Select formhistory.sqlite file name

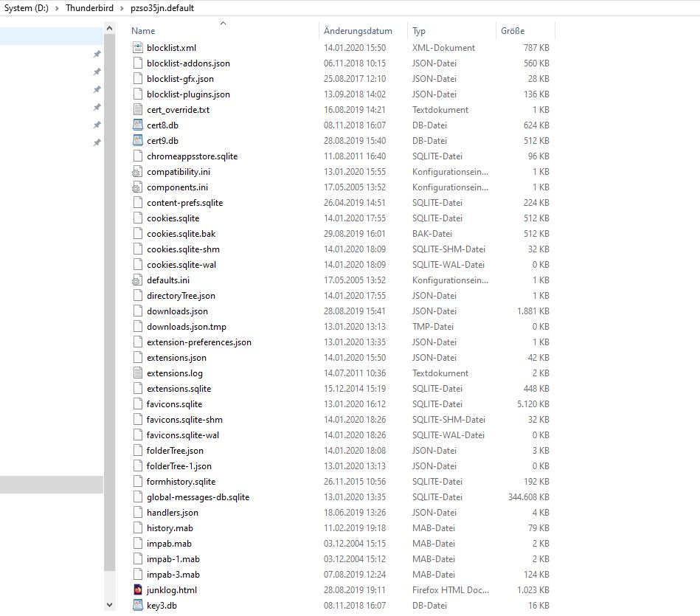coord(181,482)
